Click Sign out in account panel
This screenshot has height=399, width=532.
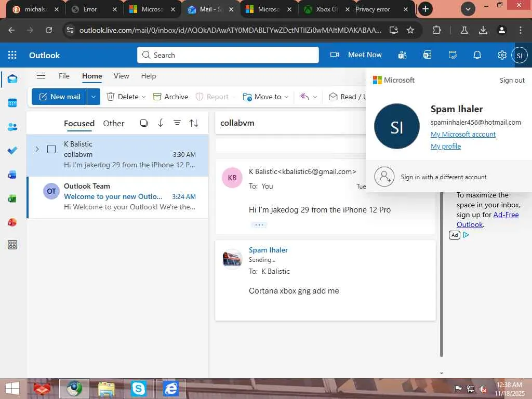pyautogui.click(x=512, y=80)
